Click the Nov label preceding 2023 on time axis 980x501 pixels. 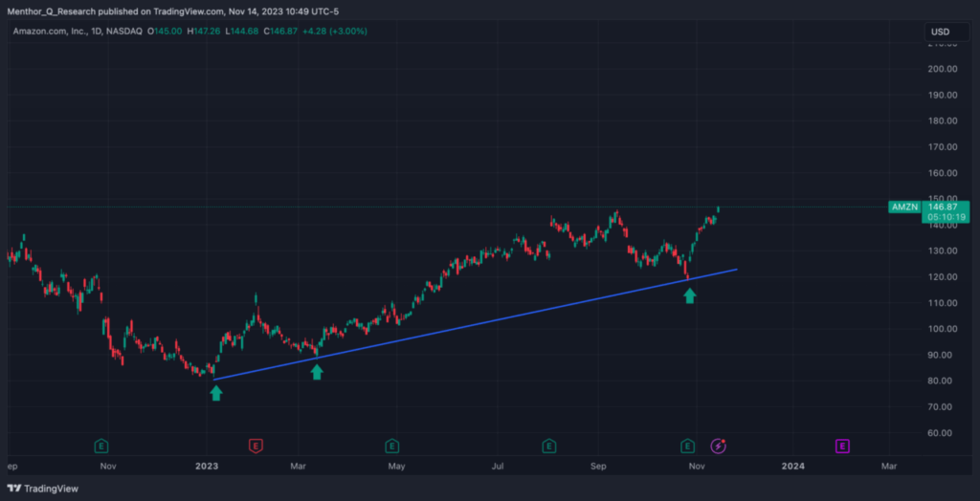[108, 466]
